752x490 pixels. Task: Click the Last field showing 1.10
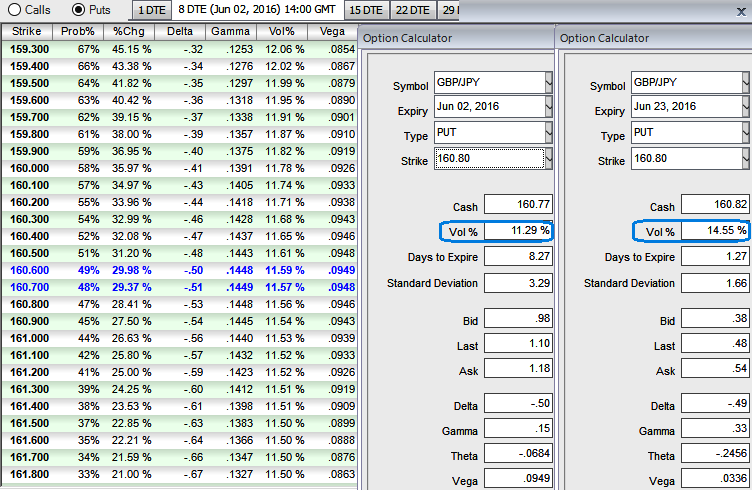(518, 343)
